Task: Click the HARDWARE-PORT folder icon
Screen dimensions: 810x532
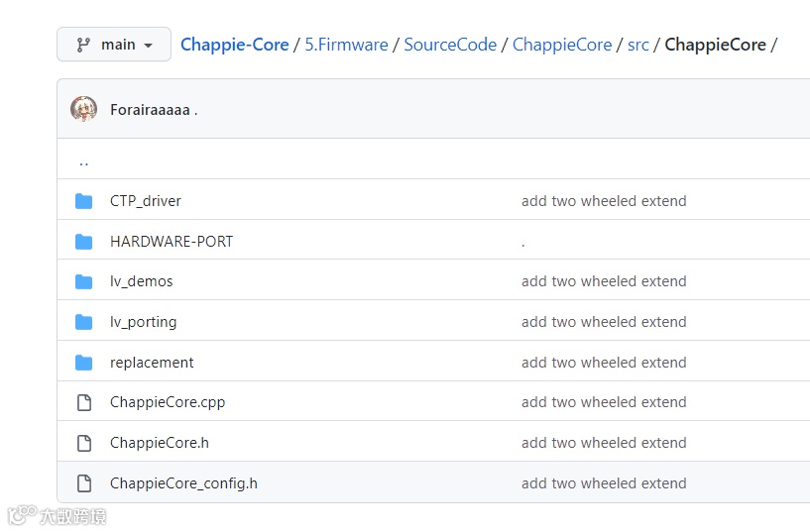Action: point(84,242)
